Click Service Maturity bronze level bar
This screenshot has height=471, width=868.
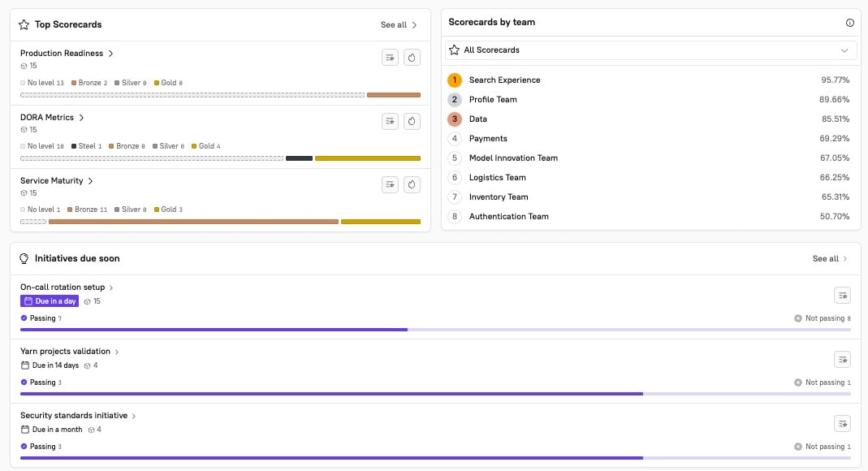click(193, 222)
